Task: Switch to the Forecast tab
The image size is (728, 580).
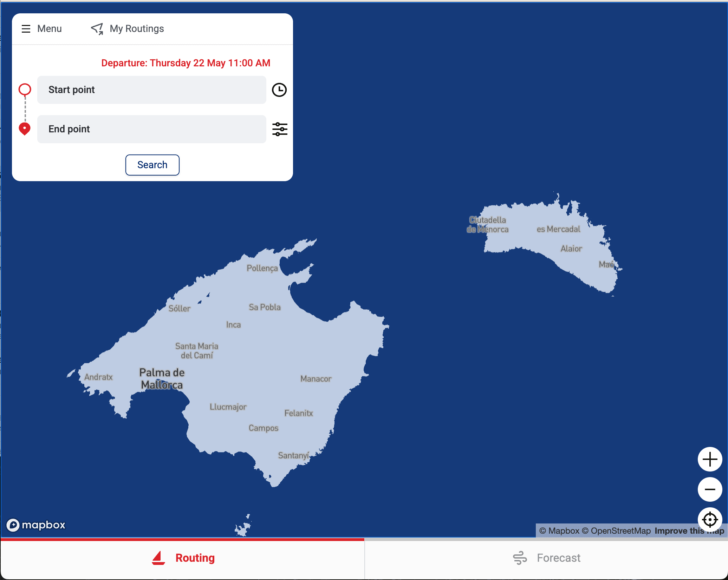Action: click(x=546, y=558)
